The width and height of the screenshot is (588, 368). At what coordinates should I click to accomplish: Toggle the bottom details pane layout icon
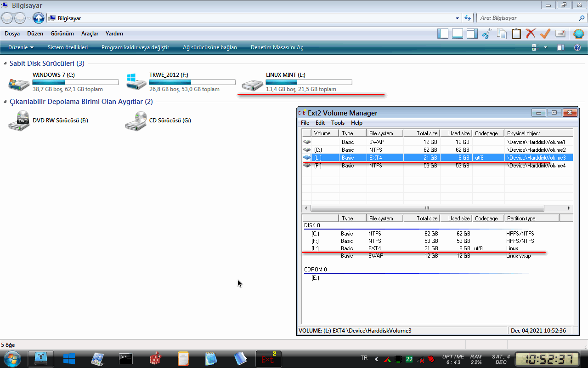pos(458,34)
